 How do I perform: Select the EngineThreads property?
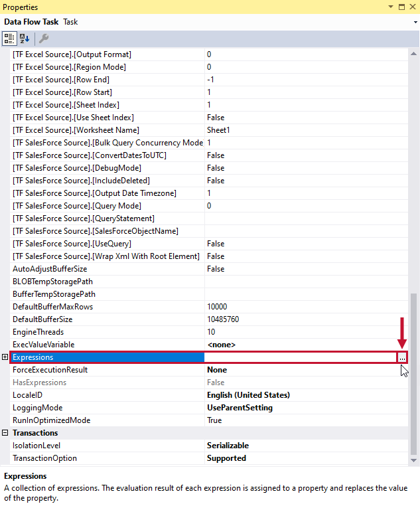click(38, 332)
